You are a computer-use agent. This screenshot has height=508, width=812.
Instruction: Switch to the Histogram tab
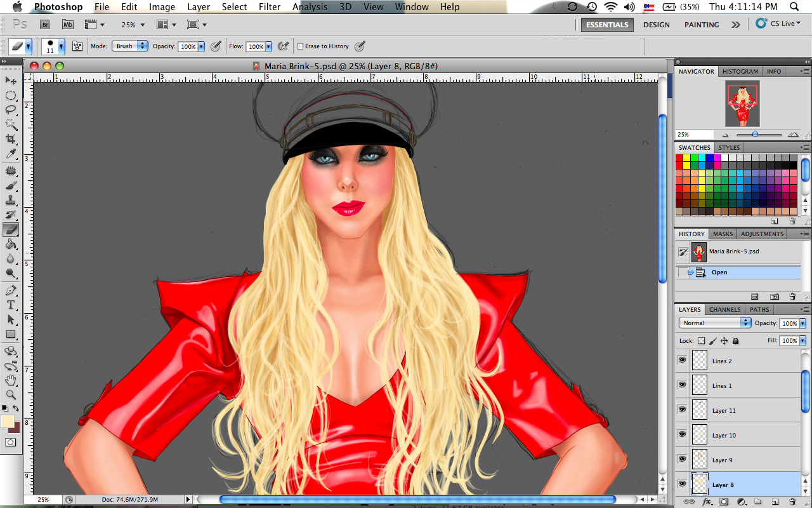[740, 71]
